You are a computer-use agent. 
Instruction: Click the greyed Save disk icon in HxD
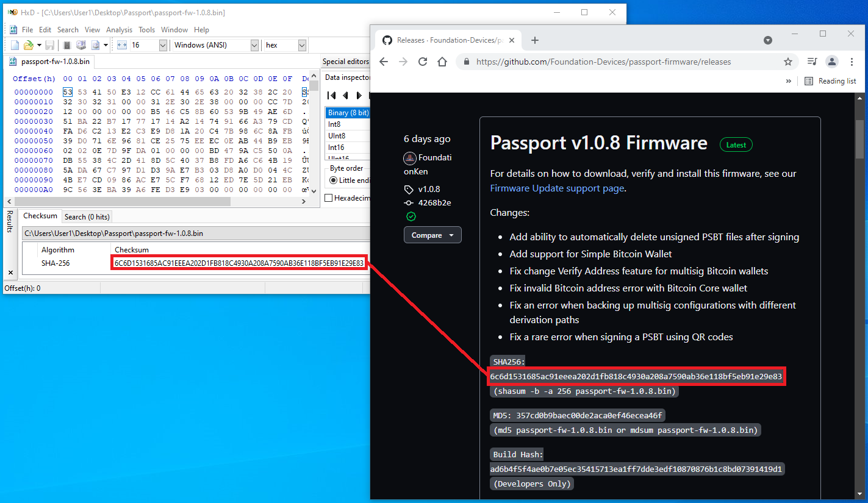tap(50, 45)
